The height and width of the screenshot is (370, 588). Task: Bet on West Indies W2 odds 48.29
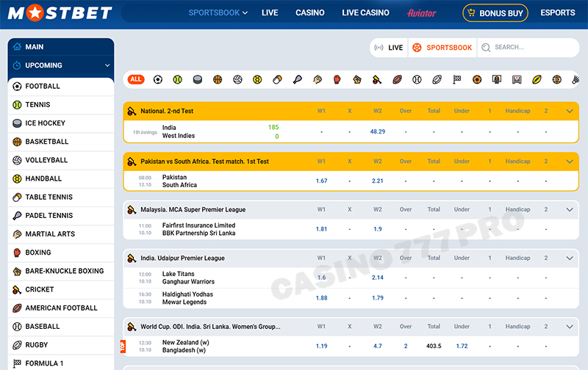pyautogui.click(x=378, y=131)
